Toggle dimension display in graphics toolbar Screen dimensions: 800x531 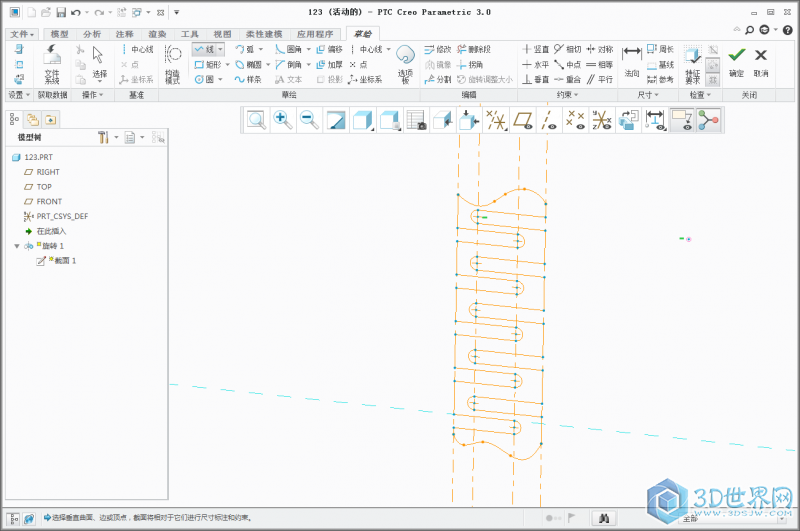click(x=656, y=120)
